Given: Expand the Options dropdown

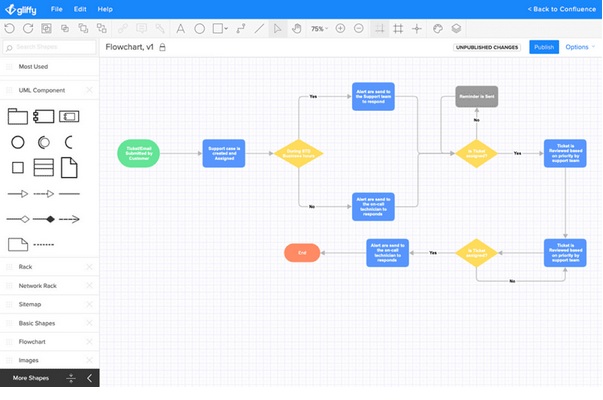Looking at the screenshot, I should 580,47.
